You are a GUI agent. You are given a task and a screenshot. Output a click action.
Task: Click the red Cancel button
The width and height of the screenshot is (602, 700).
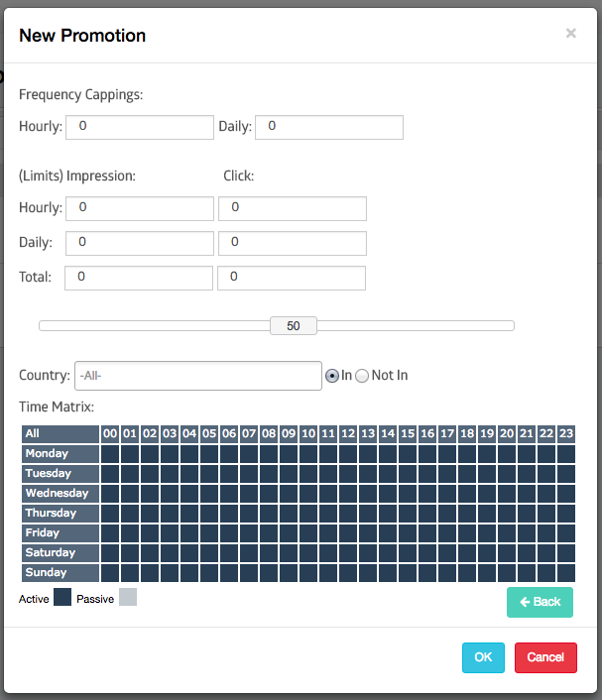click(x=545, y=657)
